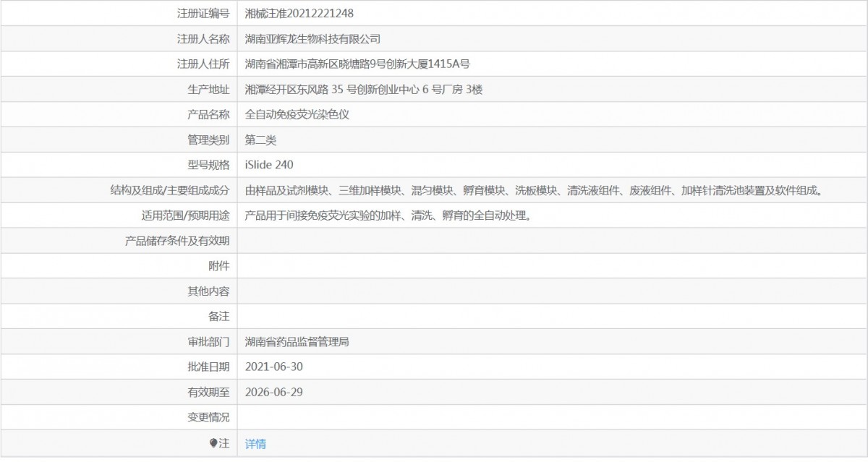Click the 有效期至 label
The image size is (868, 462).
(208, 393)
